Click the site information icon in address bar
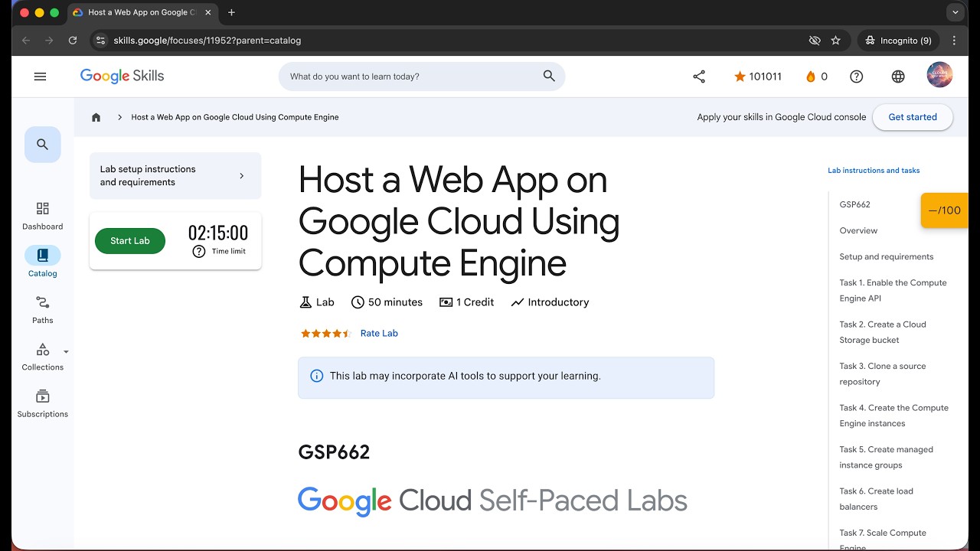The width and height of the screenshot is (980, 551). point(100,41)
